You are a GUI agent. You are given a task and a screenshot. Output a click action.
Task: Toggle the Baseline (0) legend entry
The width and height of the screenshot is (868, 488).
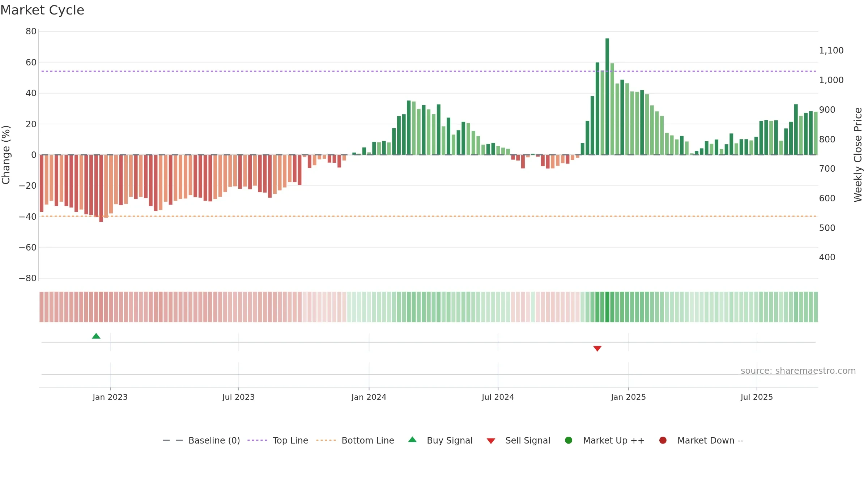[201, 441]
